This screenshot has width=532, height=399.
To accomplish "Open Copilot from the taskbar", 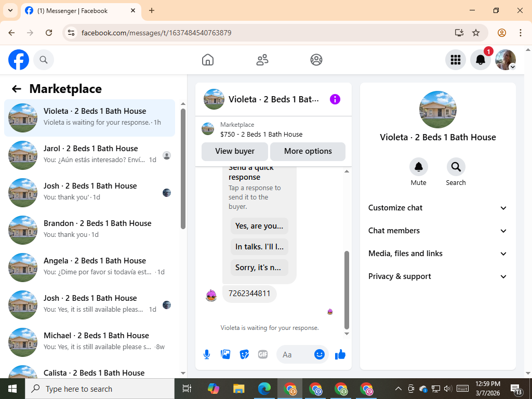I will (x=214, y=389).
